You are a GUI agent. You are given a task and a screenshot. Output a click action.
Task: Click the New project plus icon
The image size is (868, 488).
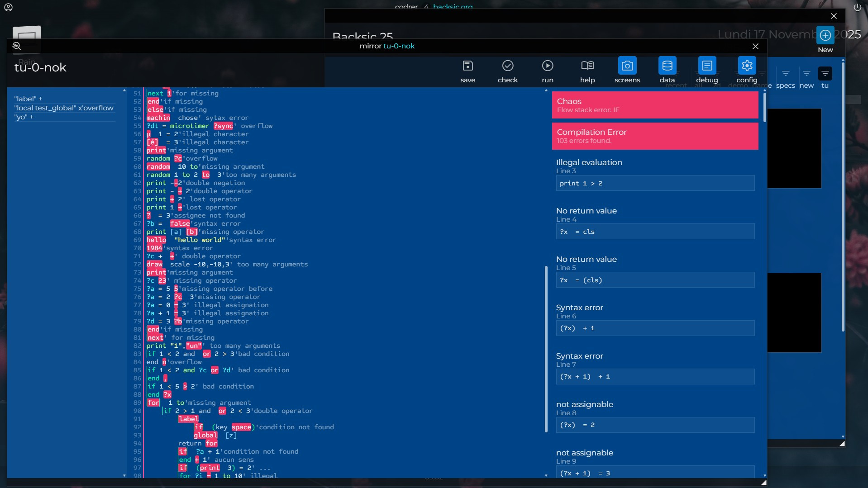825,35
